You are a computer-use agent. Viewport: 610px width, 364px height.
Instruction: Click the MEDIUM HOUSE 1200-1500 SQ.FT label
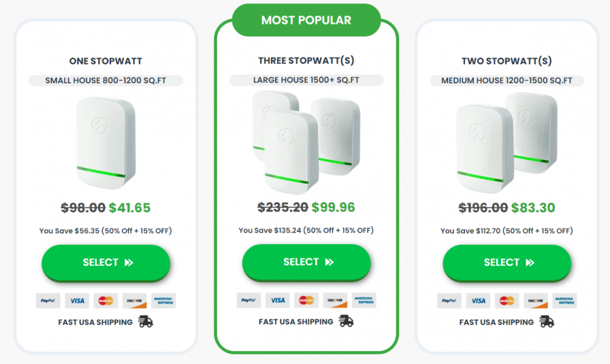(507, 81)
